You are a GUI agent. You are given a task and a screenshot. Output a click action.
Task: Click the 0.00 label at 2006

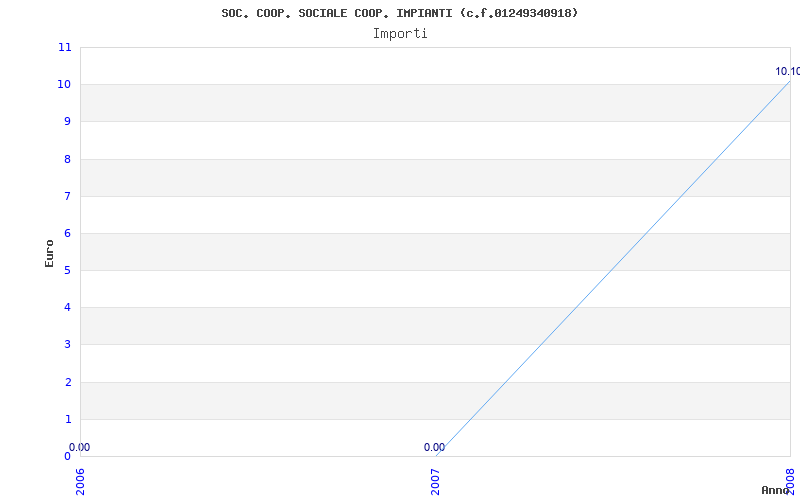[80, 447]
